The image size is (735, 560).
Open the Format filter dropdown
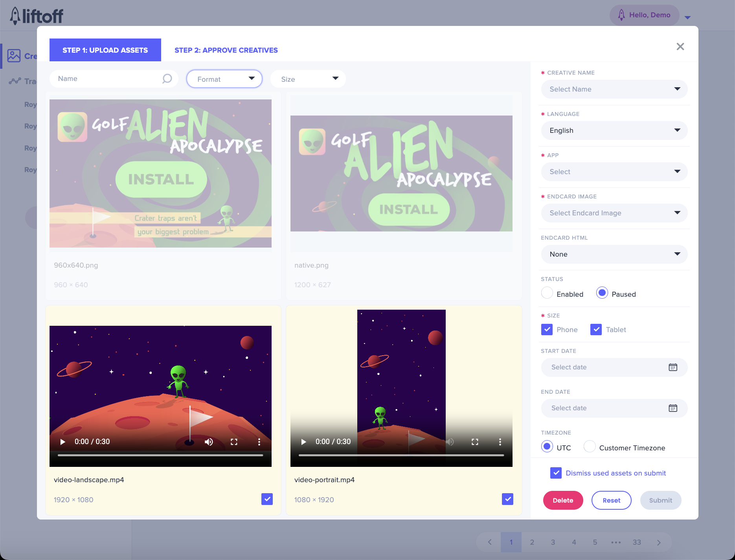[224, 79]
